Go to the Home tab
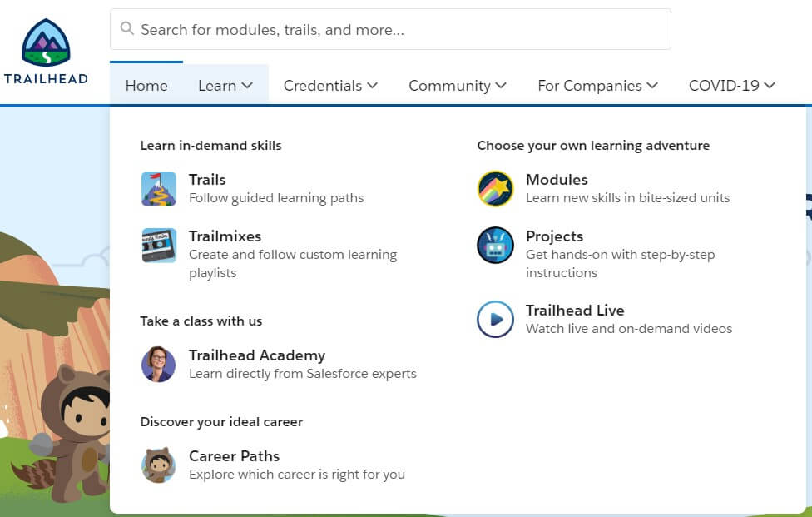 (x=146, y=86)
